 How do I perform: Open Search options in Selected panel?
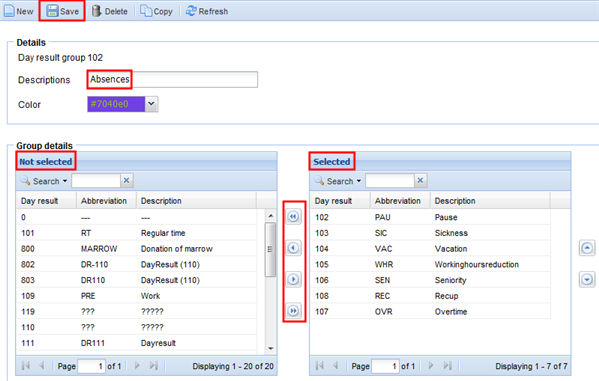338,181
